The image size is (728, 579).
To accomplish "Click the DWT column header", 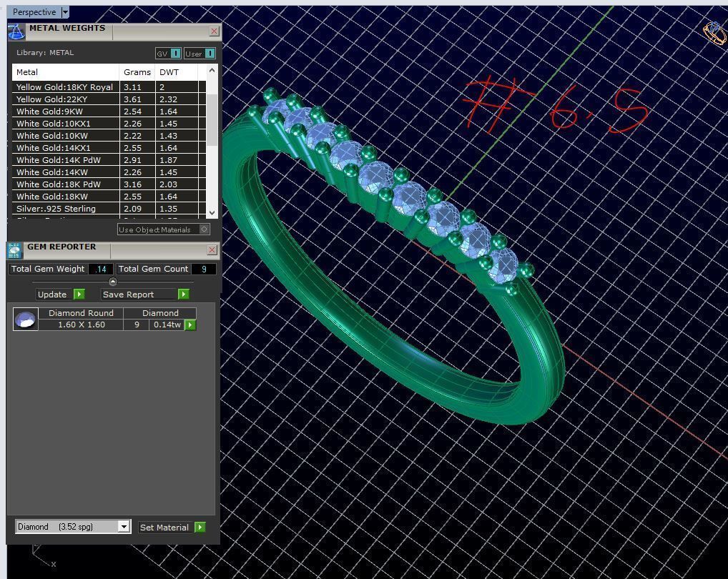I will point(177,72).
